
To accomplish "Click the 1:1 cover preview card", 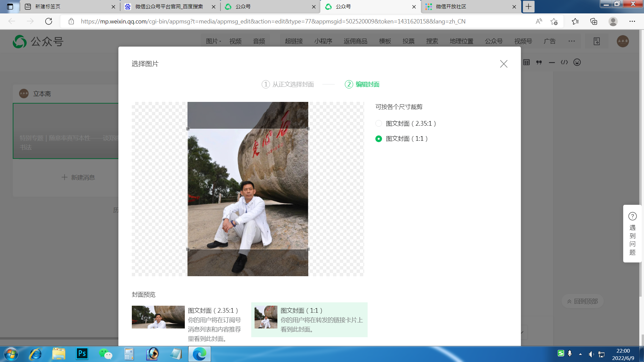I will (x=309, y=320).
